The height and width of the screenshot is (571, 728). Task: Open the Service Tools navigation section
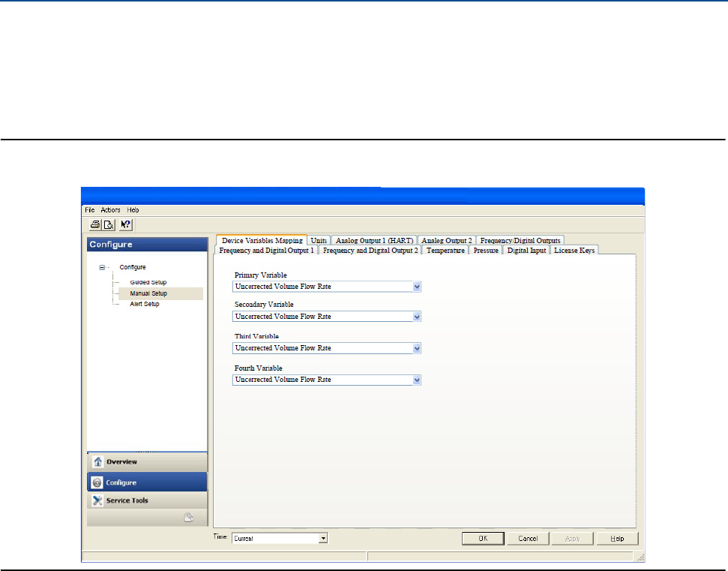(147, 500)
